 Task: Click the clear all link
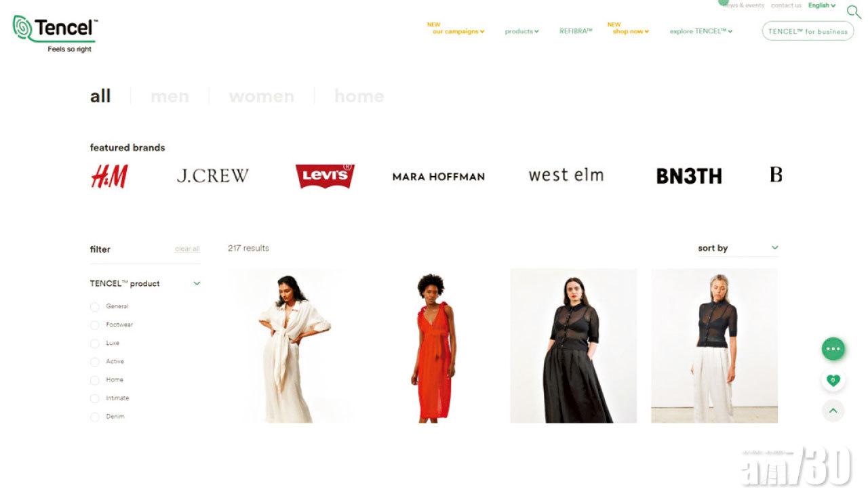187,249
